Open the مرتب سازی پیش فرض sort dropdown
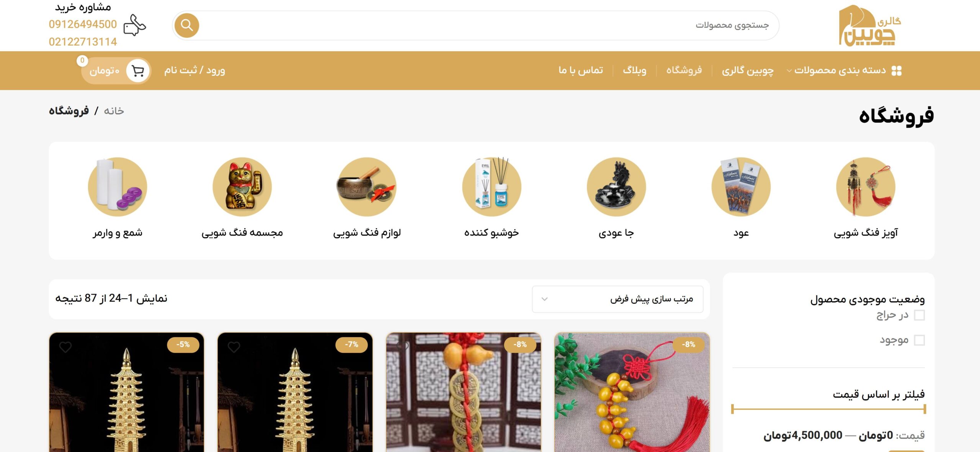This screenshot has width=980, height=452. point(617,299)
